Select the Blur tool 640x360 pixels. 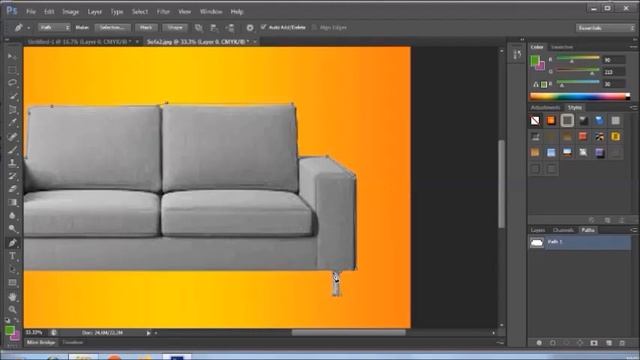[12, 216]
